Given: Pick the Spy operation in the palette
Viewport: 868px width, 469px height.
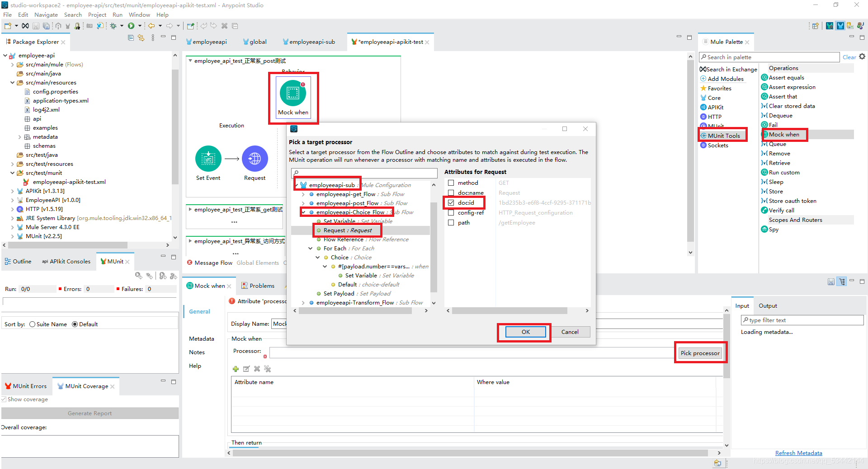Looking at the screenshot, I should [770, 229].
